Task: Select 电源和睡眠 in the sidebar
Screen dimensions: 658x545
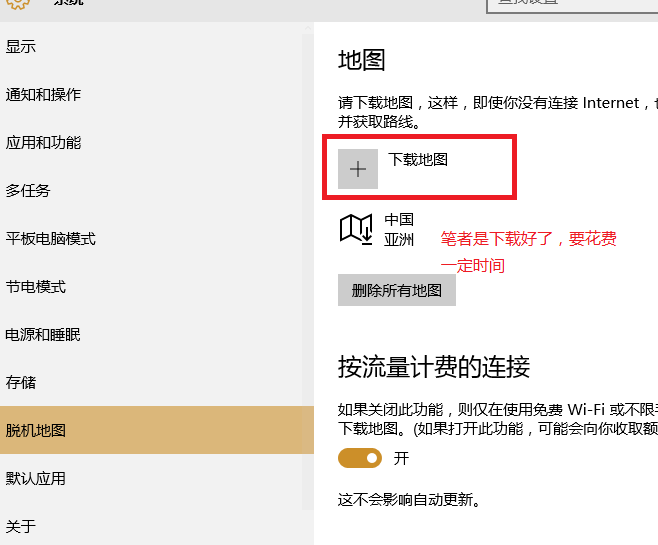Action: pyautogui.click(x=43, y=335)
